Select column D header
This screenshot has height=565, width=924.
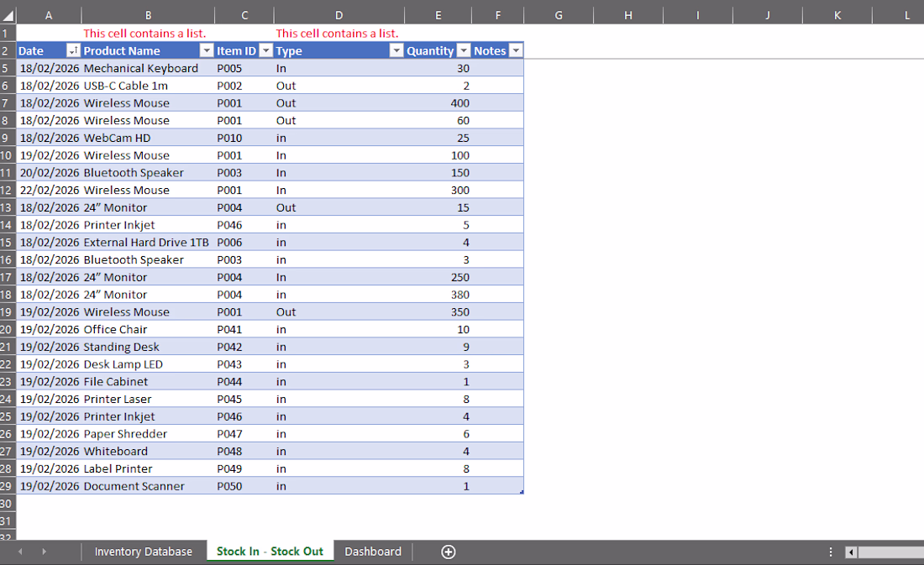(x=339, y=15)
